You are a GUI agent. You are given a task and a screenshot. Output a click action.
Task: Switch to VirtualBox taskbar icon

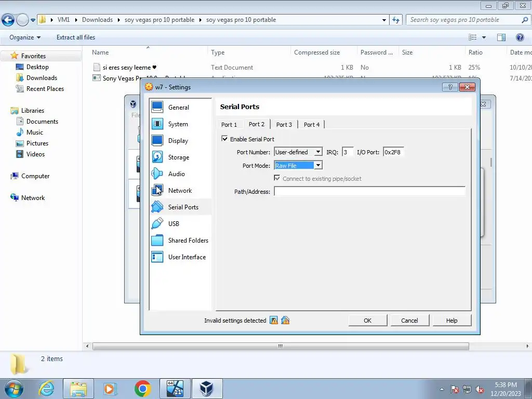click(207, 389)
